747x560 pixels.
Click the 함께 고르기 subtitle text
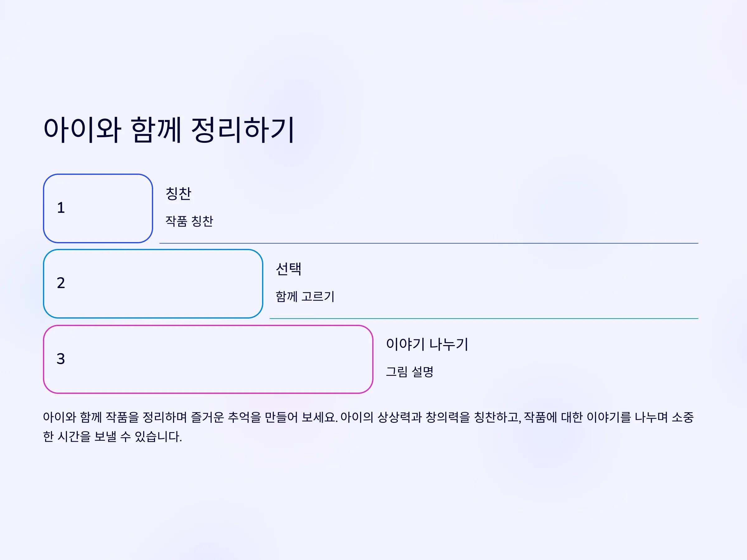point(305,296)
